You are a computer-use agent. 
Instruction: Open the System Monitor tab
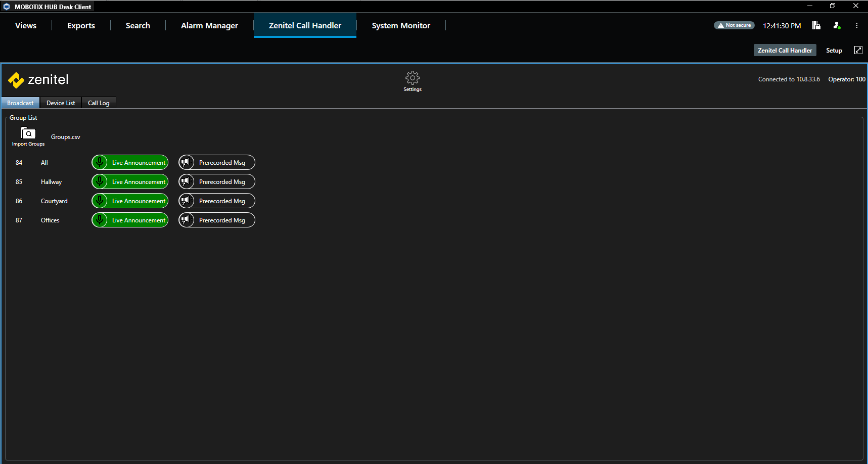[x=401, y=26]
